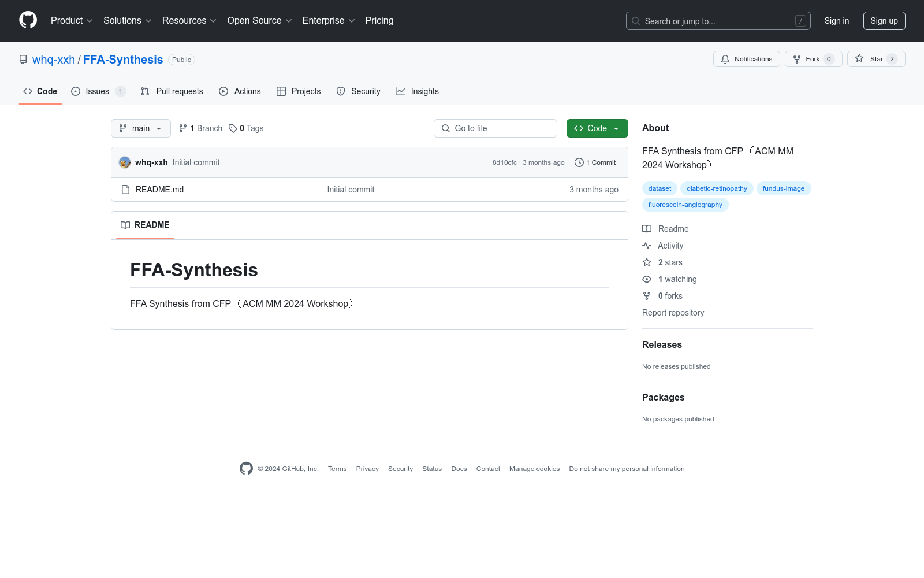
Task: Switch to the Pull requests tab
Action: pos(172,91)
